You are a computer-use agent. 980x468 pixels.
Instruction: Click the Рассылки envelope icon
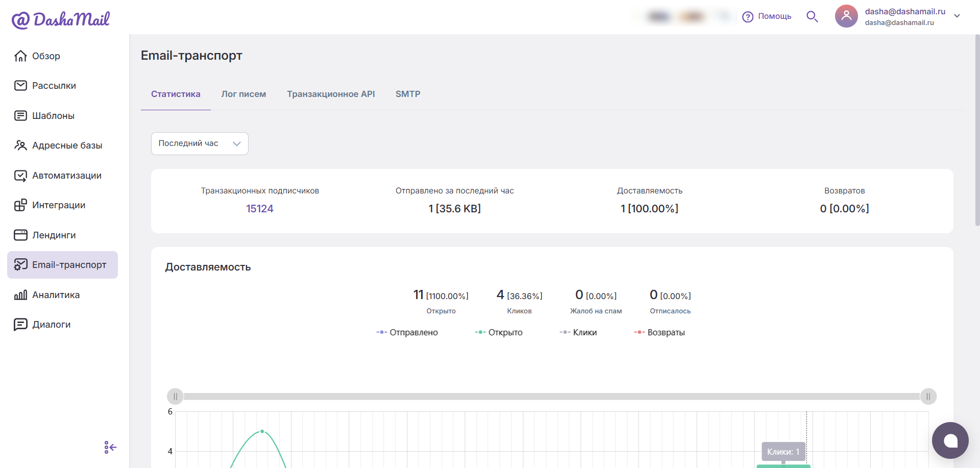20,86
